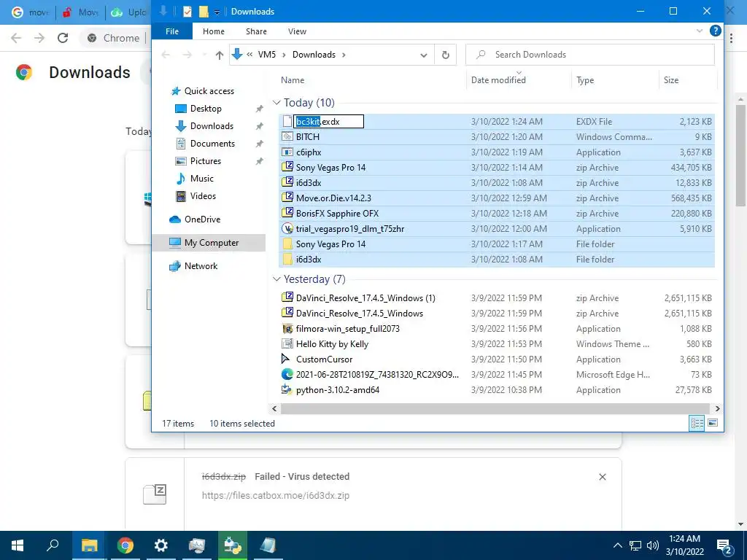Click the Microsoft Edge HTML file icon

pos(287,374)
